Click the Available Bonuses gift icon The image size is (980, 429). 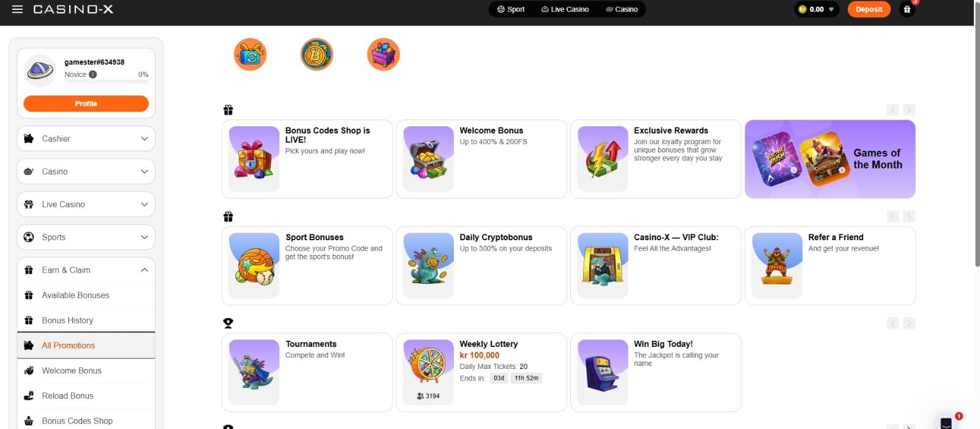[x=29, y=295]
